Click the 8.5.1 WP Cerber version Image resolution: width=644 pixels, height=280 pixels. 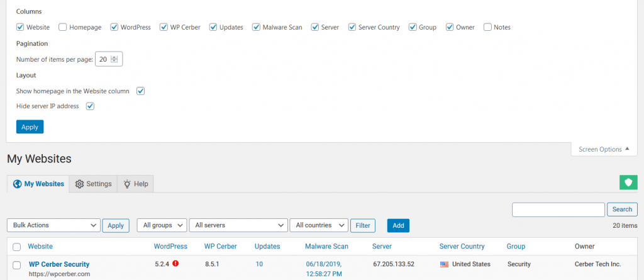(212, 264)
